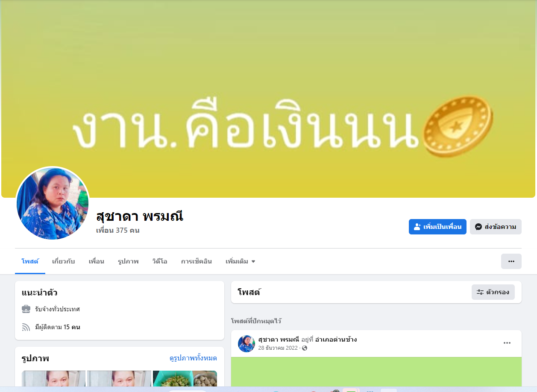Click the filter sliders icon on posts
This screenshot has height=392, width=537.
click(480, 292)
